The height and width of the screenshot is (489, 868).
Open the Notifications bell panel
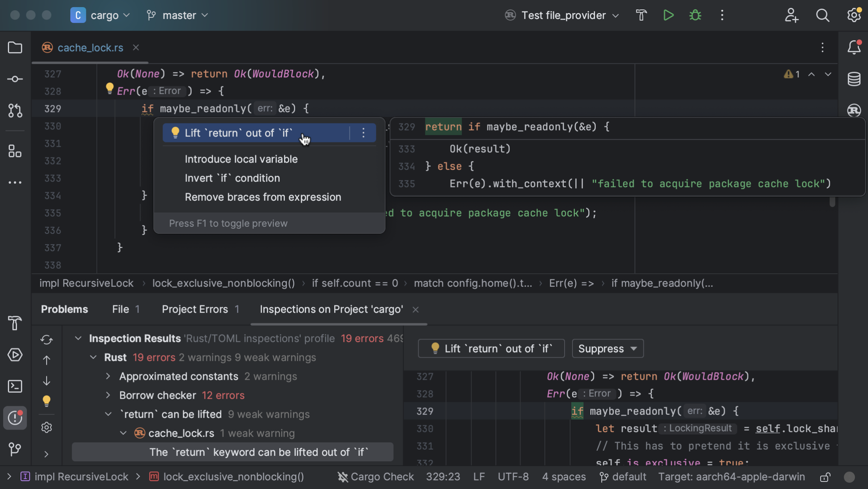click(x=854, y=48)
